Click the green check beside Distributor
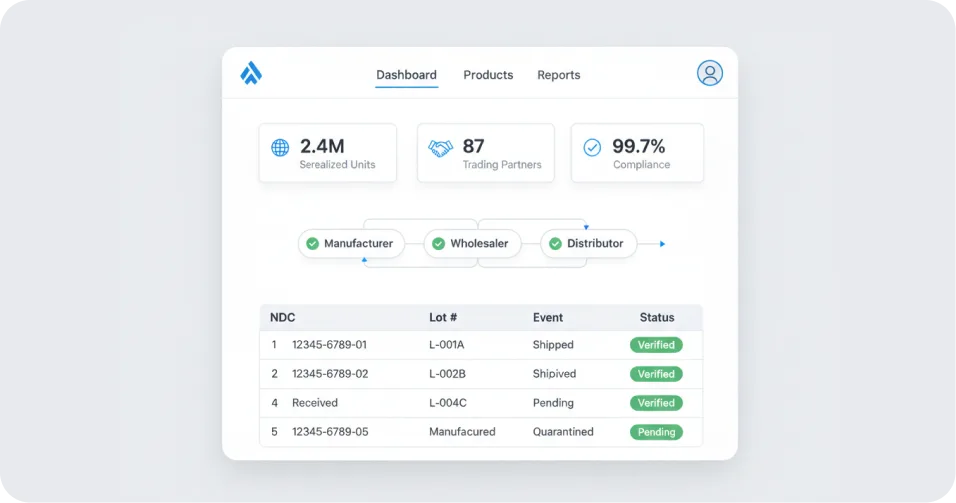This screenshot has width=956, height=503. 555,244
